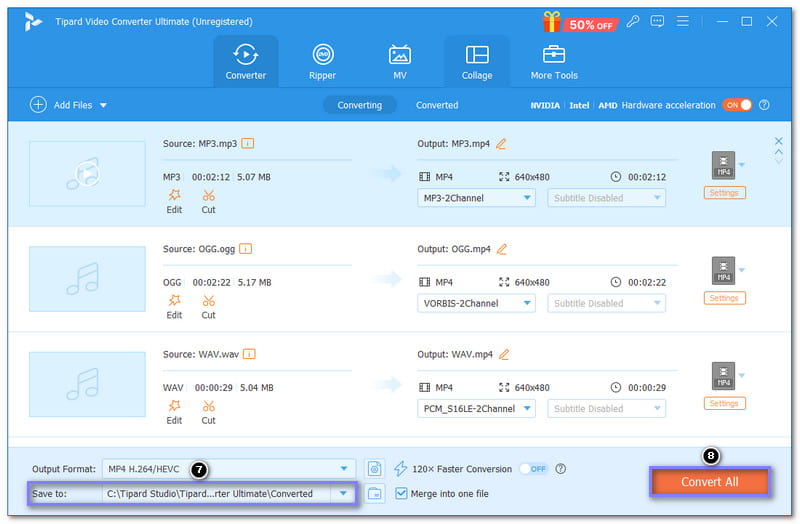Open the hamburger menu icon
This screenshot has width=800, height=524.
[682, 21]
